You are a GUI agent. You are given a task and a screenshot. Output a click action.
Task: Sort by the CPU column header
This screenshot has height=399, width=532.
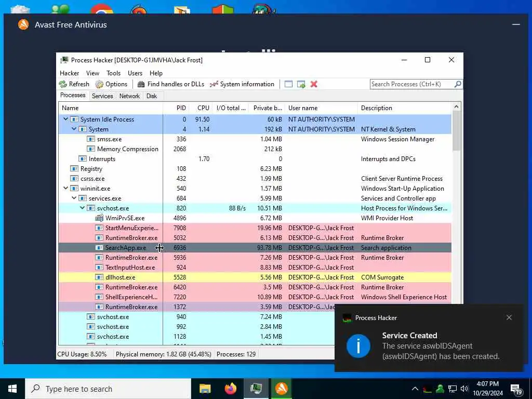201,108
